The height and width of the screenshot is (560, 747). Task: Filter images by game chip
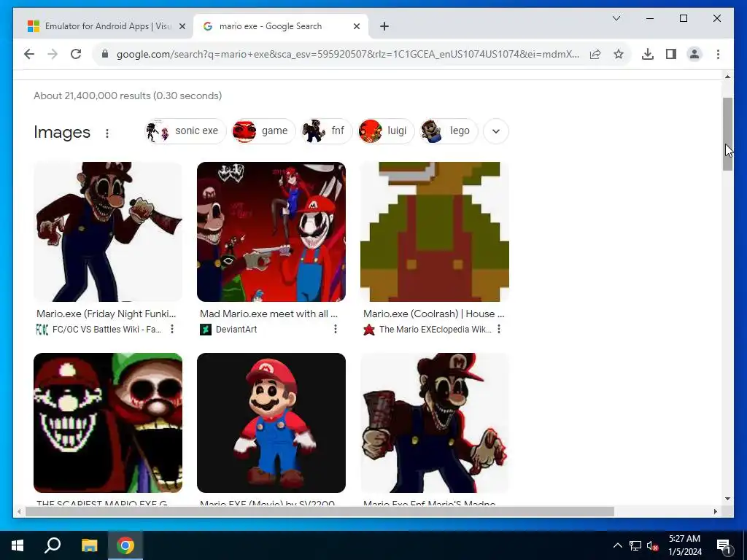(x=263, y=131)
